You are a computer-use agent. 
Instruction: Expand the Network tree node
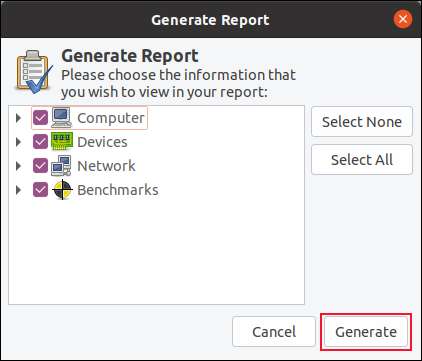point(18,166)
